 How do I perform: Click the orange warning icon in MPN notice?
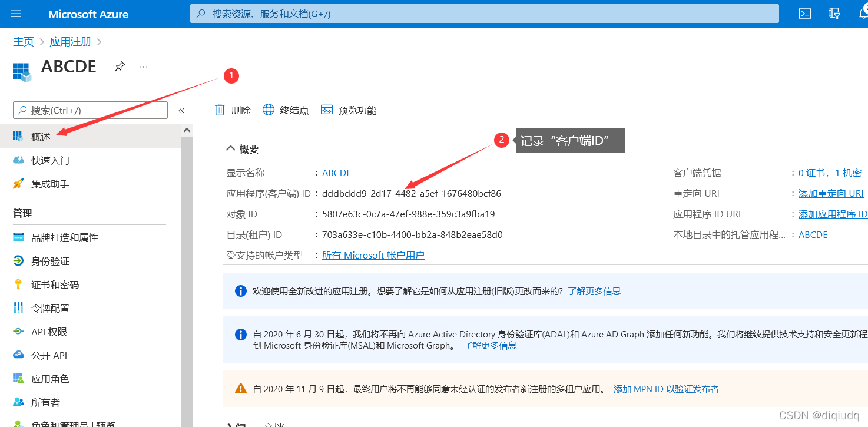click(241, 388)
